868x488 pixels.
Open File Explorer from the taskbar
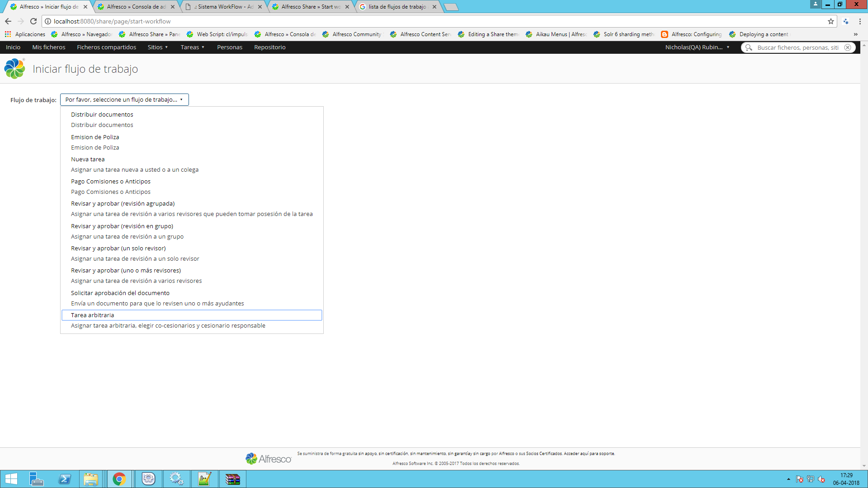[91, 479]
